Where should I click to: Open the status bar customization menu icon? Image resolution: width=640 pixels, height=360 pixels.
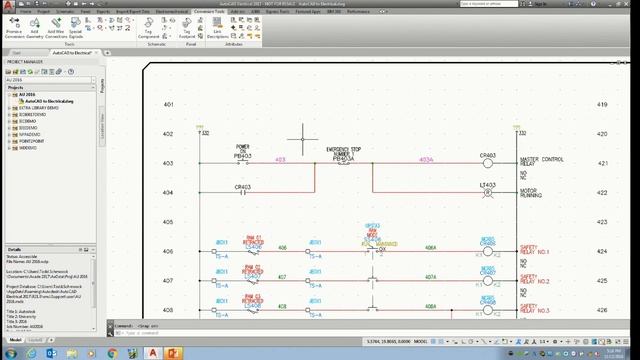[x=626, y=342]
